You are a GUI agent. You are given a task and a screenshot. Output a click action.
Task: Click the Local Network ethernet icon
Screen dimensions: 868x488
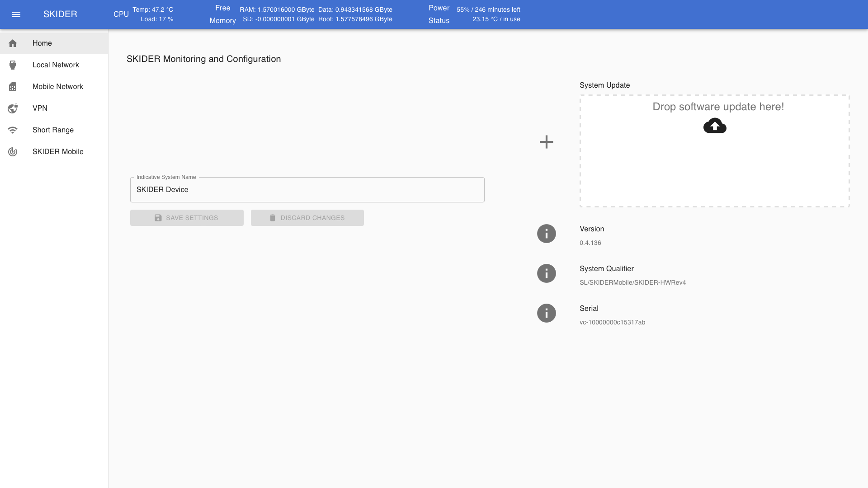pos(13,65)
